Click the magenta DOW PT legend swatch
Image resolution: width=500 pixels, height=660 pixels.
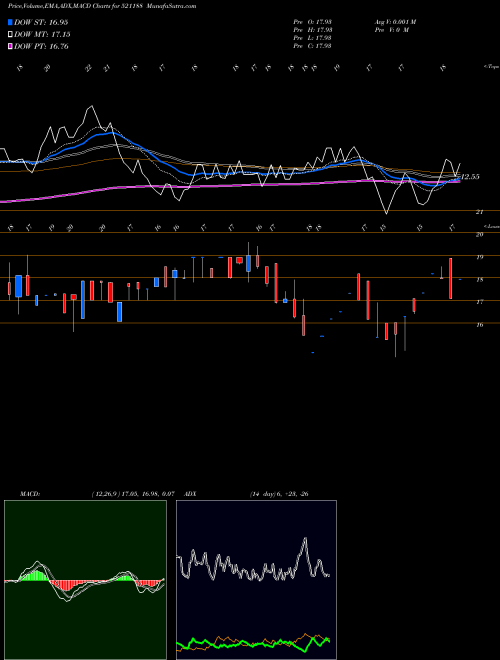(x=11, y=46)
